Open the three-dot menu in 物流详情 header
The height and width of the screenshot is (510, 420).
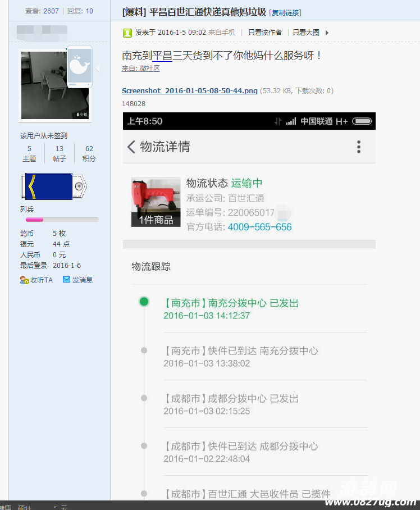tap(359, 147)
